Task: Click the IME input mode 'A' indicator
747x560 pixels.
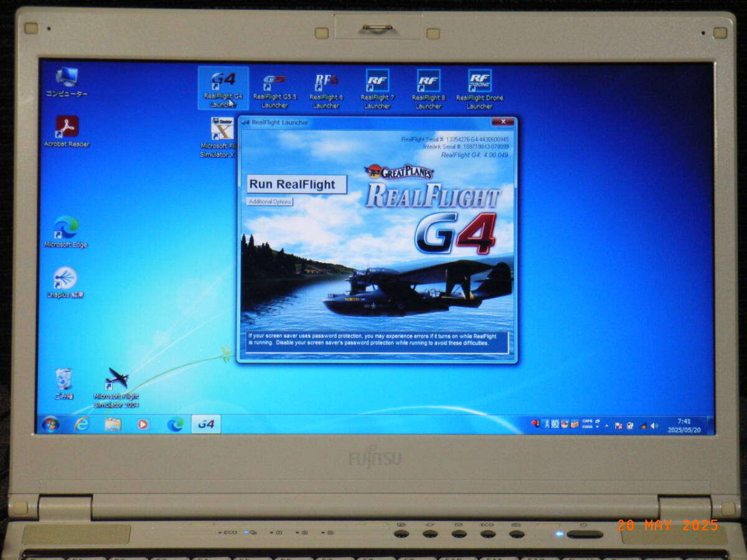Action: (x=547, y=424)
